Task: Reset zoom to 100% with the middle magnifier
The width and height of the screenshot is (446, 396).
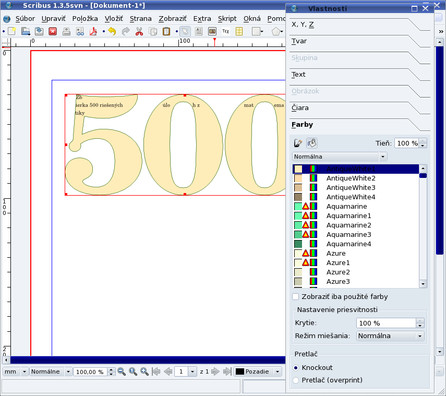Action: (x=133, y=371)
